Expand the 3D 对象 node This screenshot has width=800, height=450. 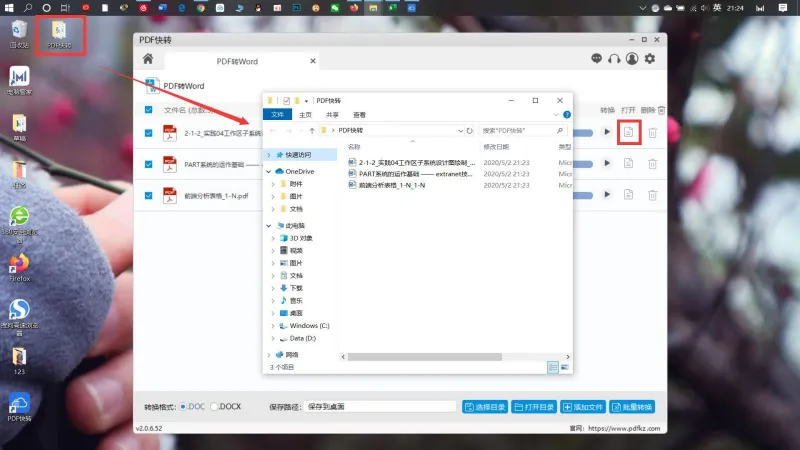click(x=273, y=238)
